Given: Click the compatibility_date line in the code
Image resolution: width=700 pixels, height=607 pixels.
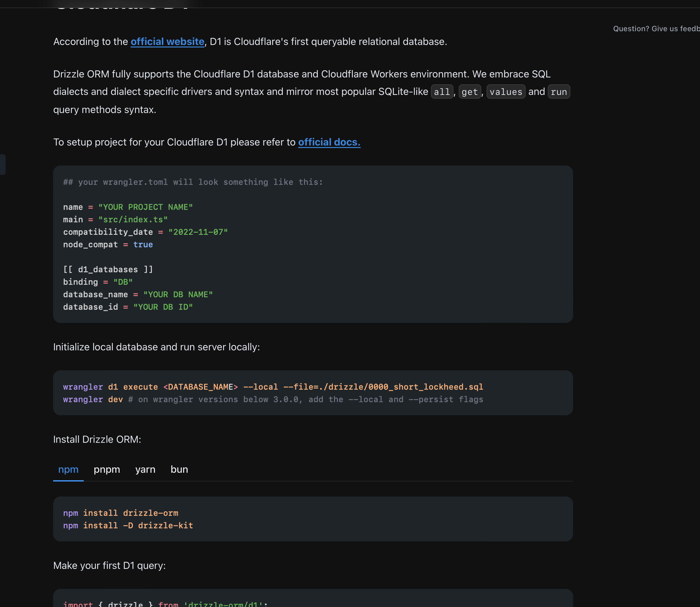Looking at the screenshot, I should pyautogui.click(x=145, y=232).
